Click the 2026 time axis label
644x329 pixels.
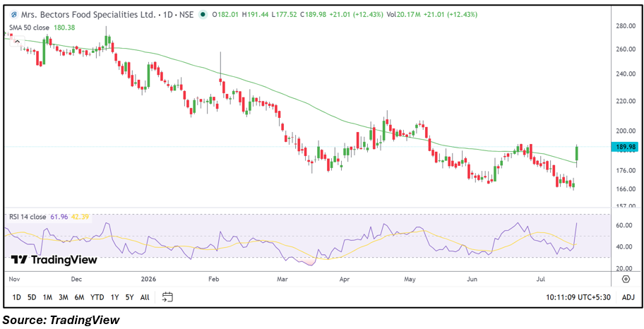[x=148, y=280]
